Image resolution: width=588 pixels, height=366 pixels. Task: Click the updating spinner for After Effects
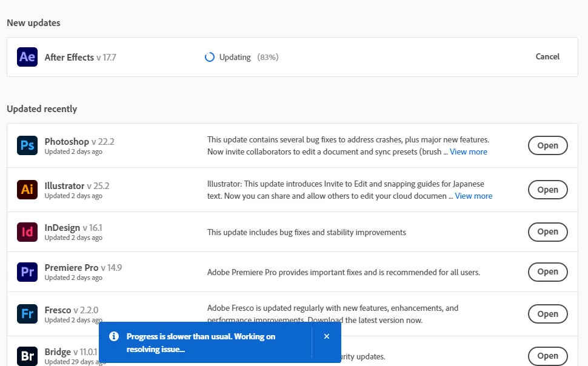[210, 57]
